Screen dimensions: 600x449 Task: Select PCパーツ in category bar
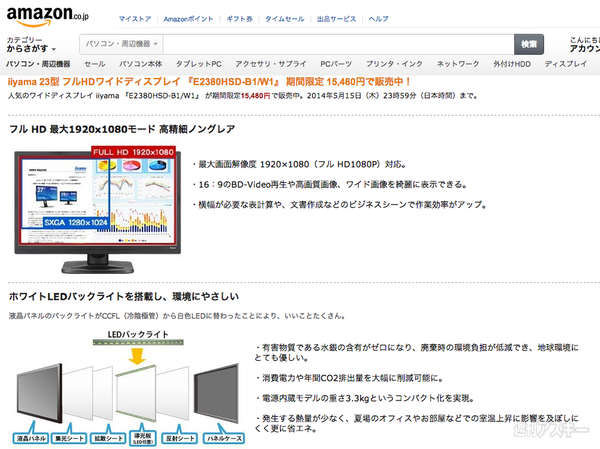[336, 64]
